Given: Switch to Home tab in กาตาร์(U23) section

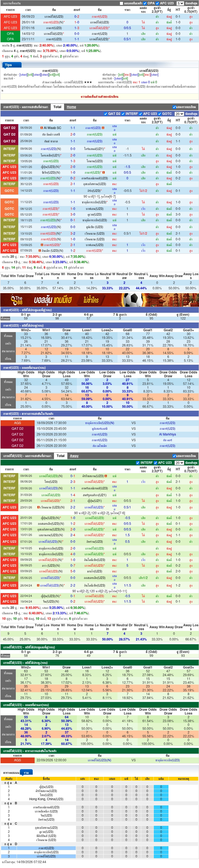Looking at the screenshot, I should pyautogui.click(x=71, y=107).
